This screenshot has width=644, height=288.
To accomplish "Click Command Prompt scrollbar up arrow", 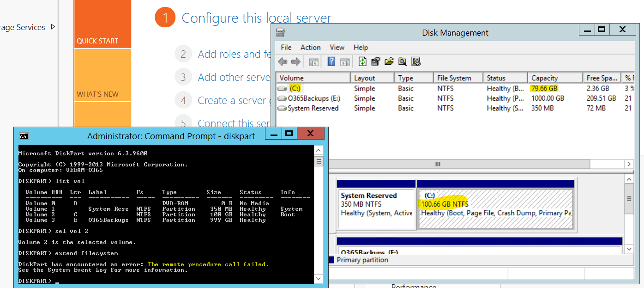I will 319,151.
